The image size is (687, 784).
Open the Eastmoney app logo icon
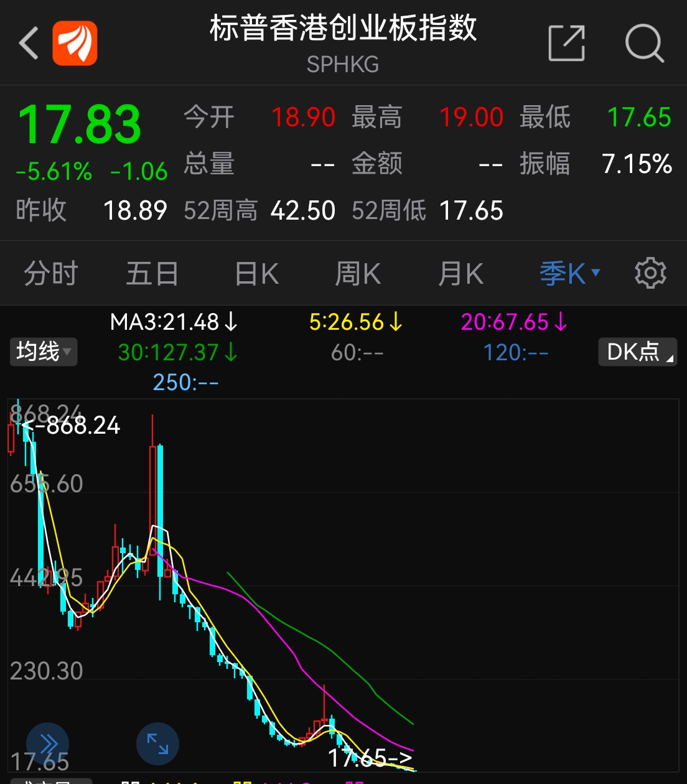pos(74,42)
